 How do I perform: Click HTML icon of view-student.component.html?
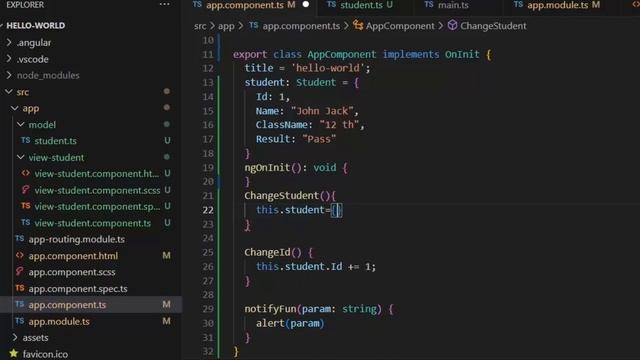25,173
